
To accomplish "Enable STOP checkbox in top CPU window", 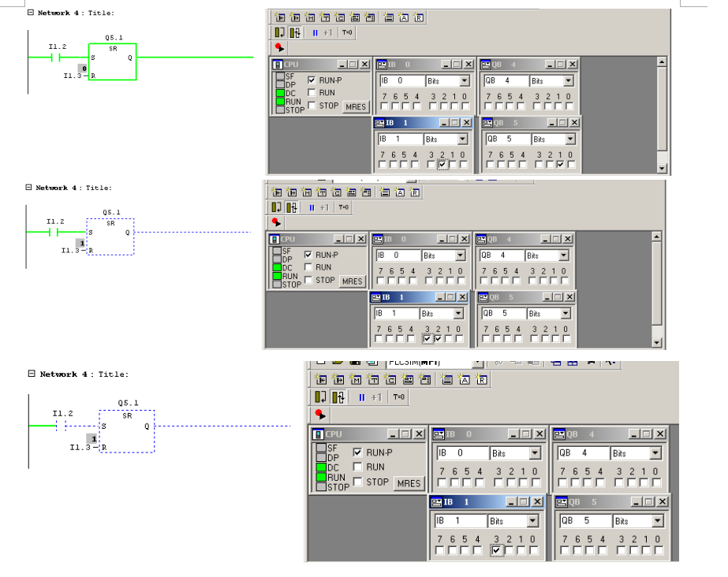I will [312, 106].
